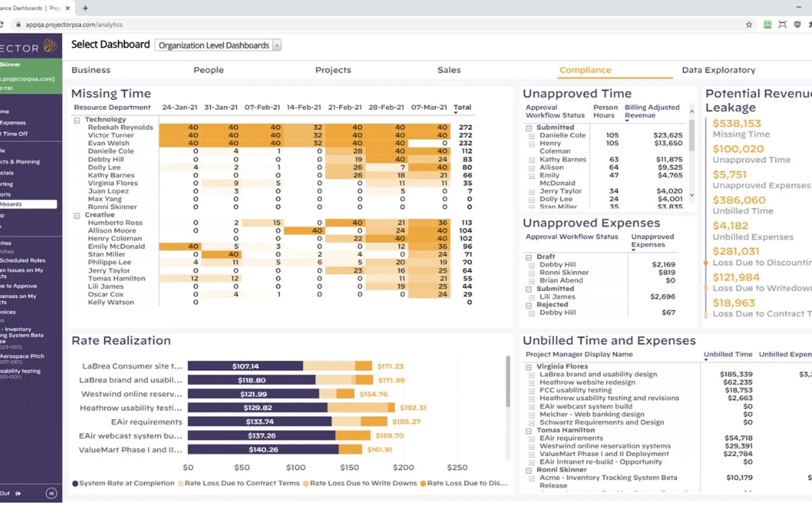The width and height of the screenshot is (812, 508).
Task: Collapse Virginia Flores in Unbilled Time
Action: [x=528, y=367]
